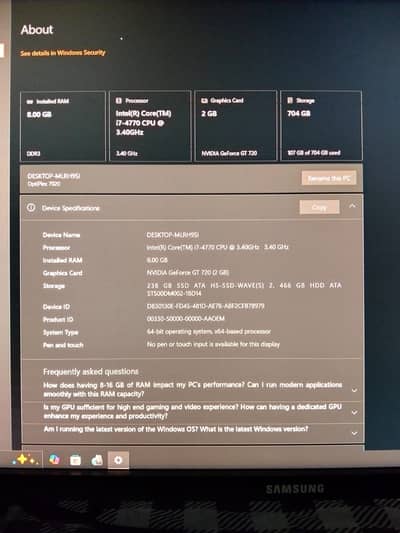The width and height of the screenshot is (400, 533).
Task: Click the Device Specifications info icon
Action: point(31,207)
